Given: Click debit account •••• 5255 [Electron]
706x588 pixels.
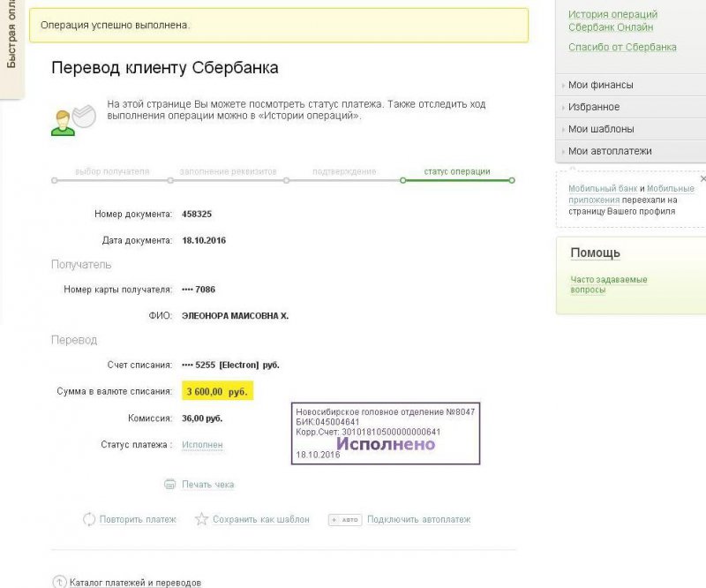Looking at the screenshot, I should (230, 365).
